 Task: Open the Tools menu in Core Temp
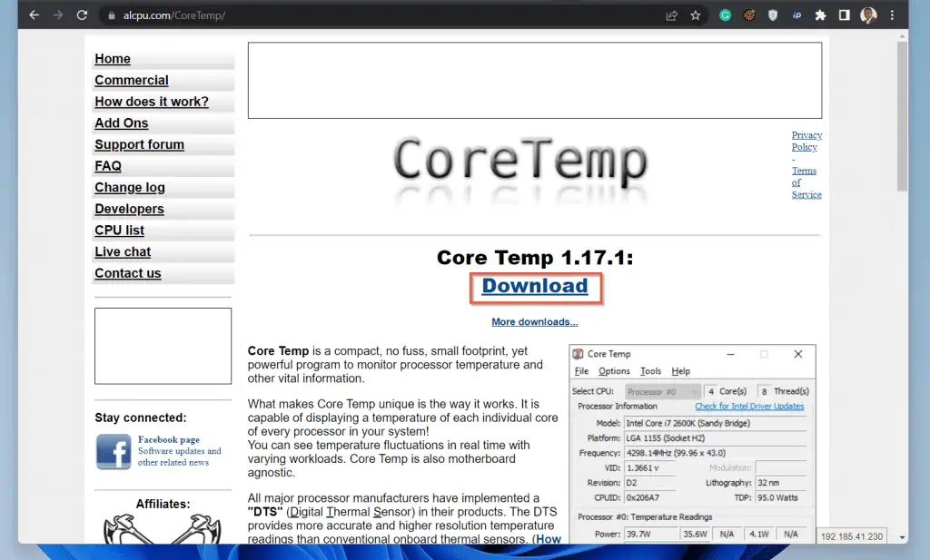pos(650,370)
